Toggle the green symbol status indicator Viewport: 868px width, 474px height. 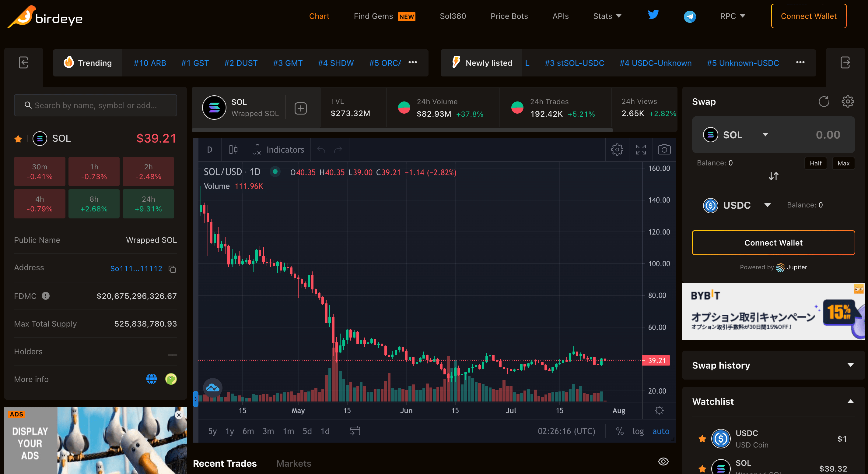click(275, 172)
